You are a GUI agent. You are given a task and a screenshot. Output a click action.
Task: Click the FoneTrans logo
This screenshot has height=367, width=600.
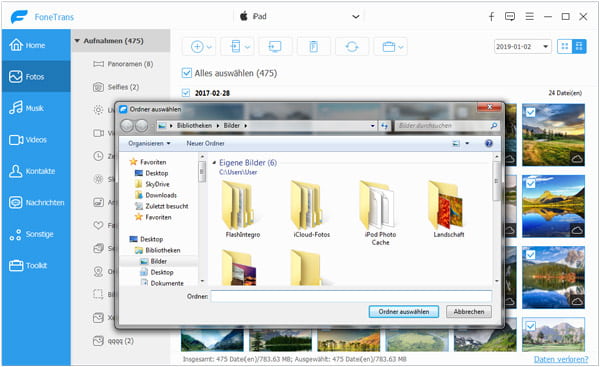click(x=19, y=17)
